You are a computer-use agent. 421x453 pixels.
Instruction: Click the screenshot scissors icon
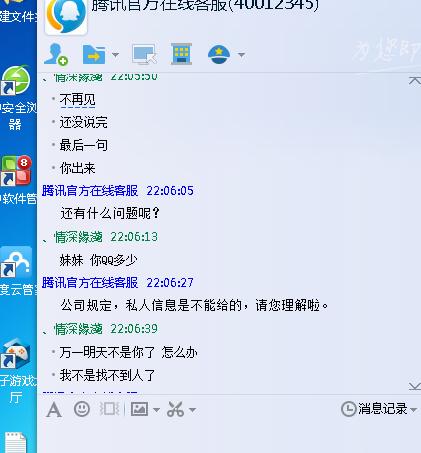pos(175,409)
